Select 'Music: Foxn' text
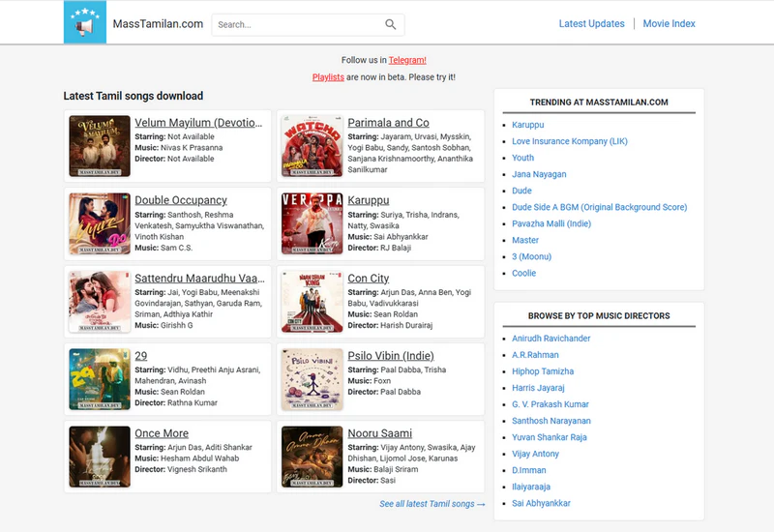 (370, 381)
